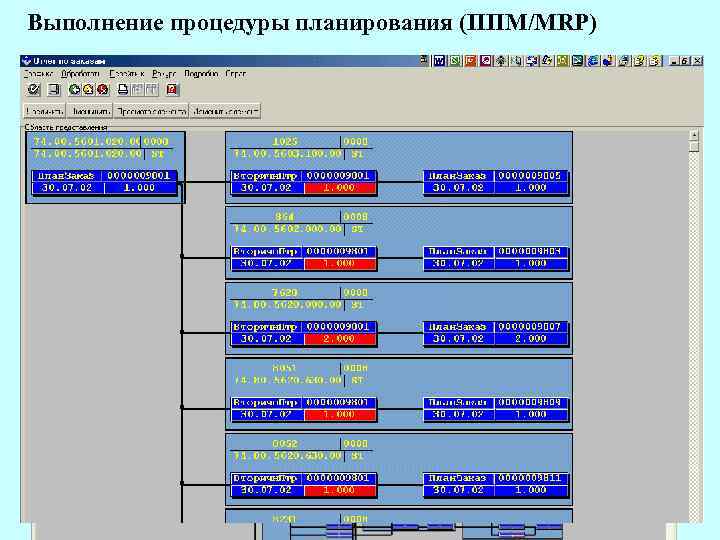
Task: Click the vertical scrollbar thumb
Action: pos(694,146)
